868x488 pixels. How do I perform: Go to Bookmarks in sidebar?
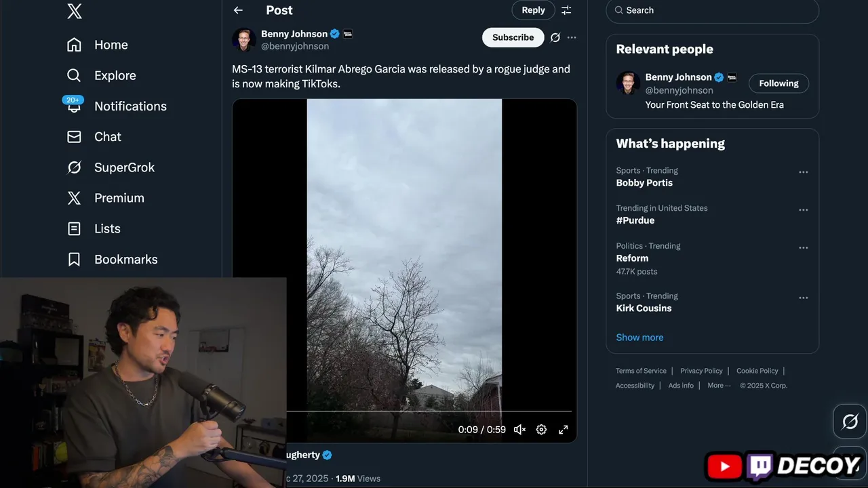click(x=125, y=260)
